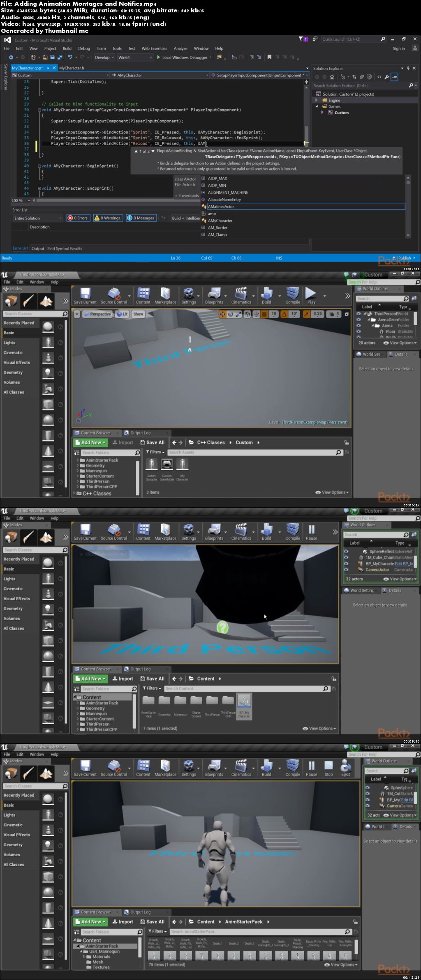
Task: Toggle visibility of CameraActor in World Outliner
Action: pos(346,570)
